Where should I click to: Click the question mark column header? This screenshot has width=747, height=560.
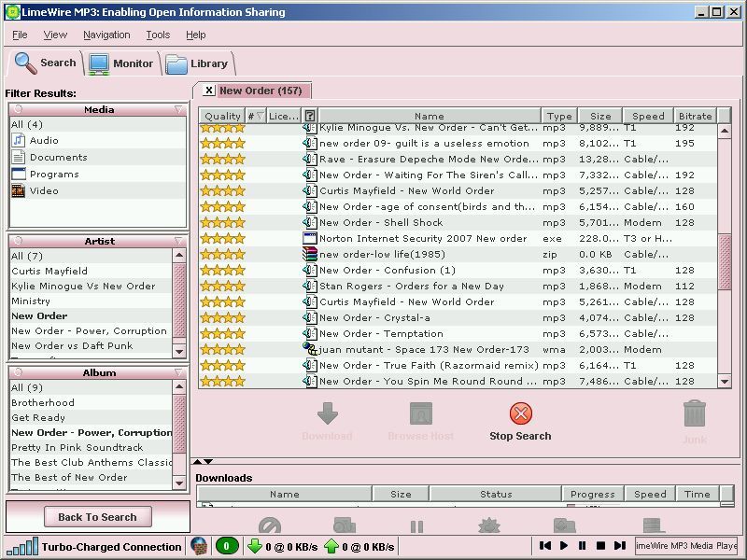[x=310, y=116]
